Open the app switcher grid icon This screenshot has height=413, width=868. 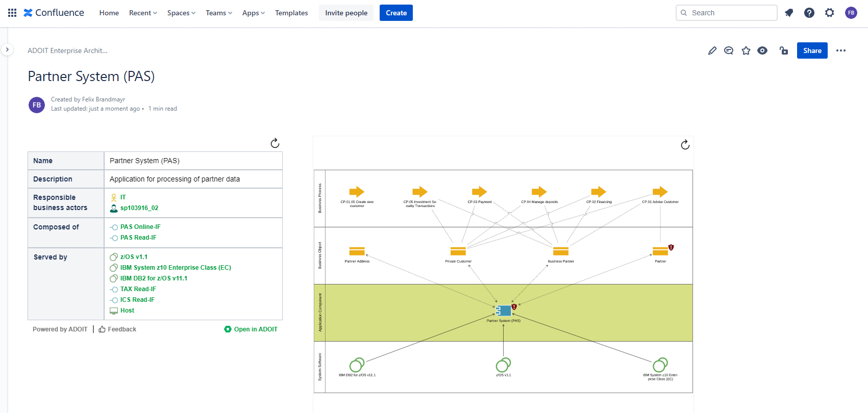(12, 13)
